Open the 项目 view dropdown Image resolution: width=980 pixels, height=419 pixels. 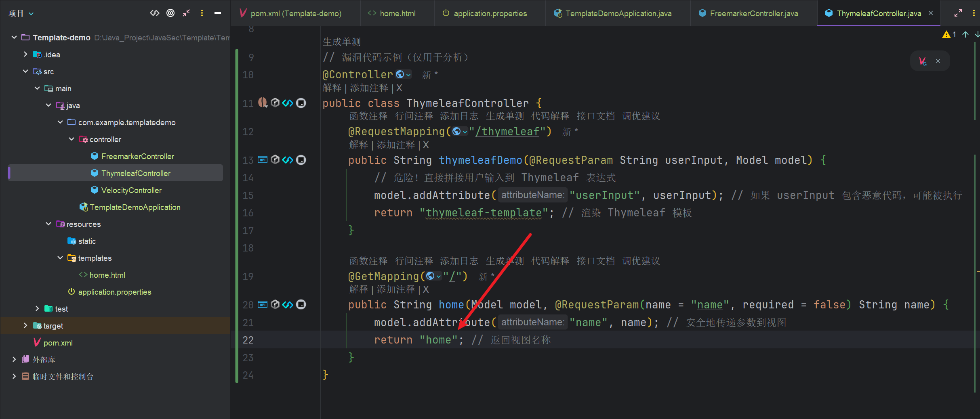[x=21, y=14]
